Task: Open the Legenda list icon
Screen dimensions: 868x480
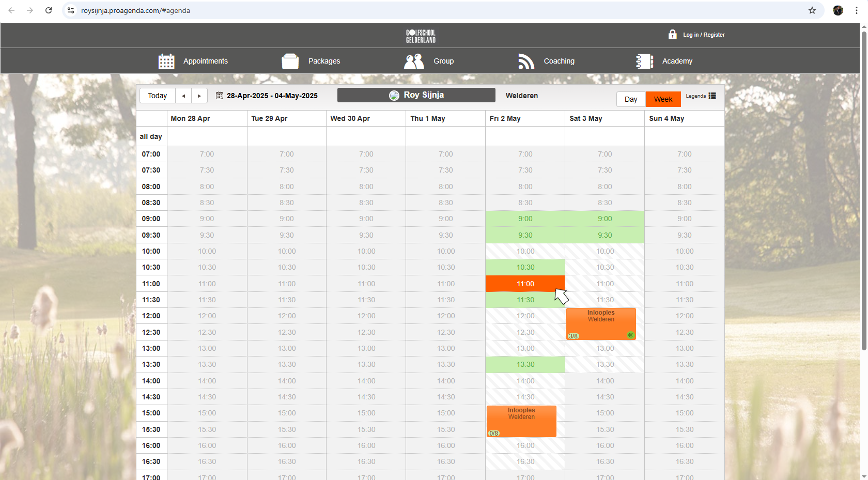Action: [712, 96]
